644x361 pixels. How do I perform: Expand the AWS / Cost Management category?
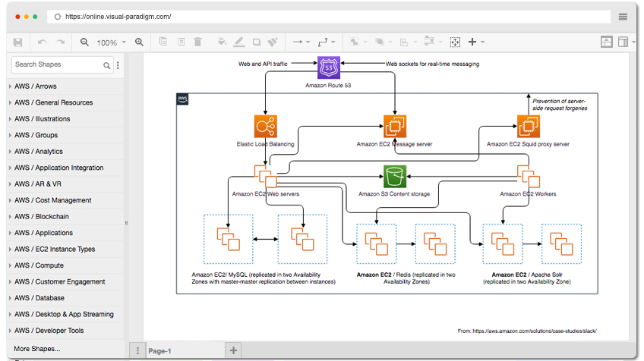(66, 200)
